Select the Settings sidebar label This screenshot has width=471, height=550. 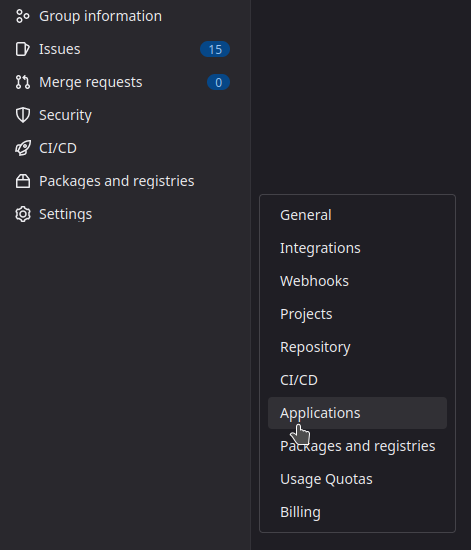(65, 214)
